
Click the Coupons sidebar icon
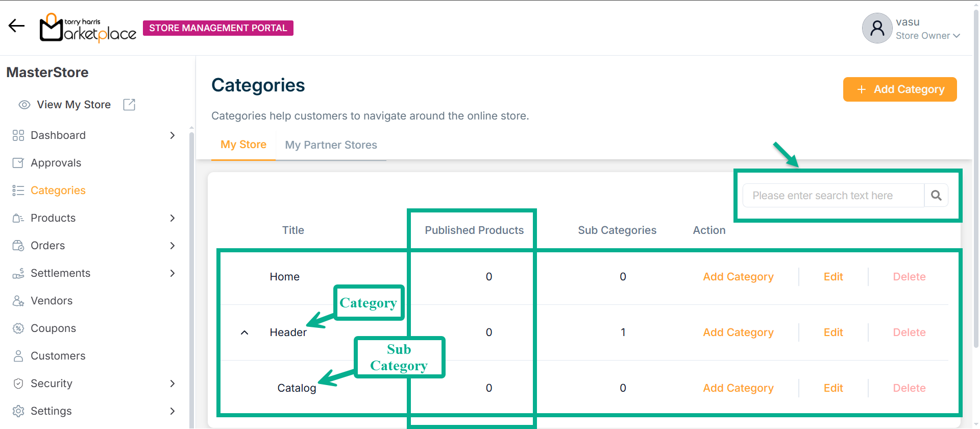(x=18, y=328)
